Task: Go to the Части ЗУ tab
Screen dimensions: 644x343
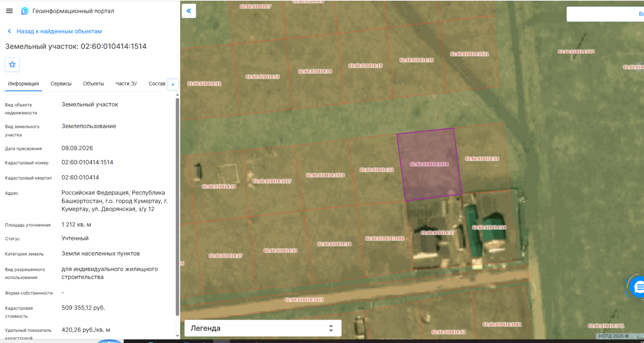Action: point(126,84)
